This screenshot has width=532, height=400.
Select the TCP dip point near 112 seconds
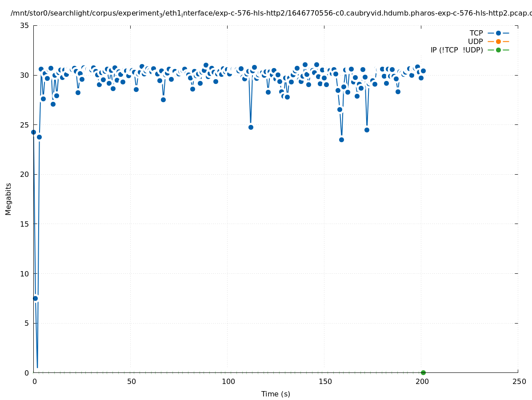(251, 127)
